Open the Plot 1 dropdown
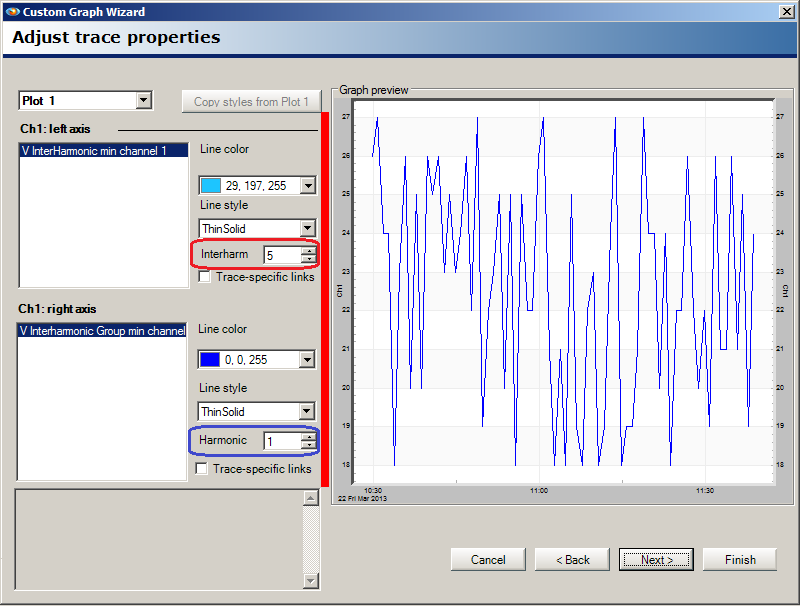Image resolution: width=800 pixels, height=606 pixels. point(143,100)
